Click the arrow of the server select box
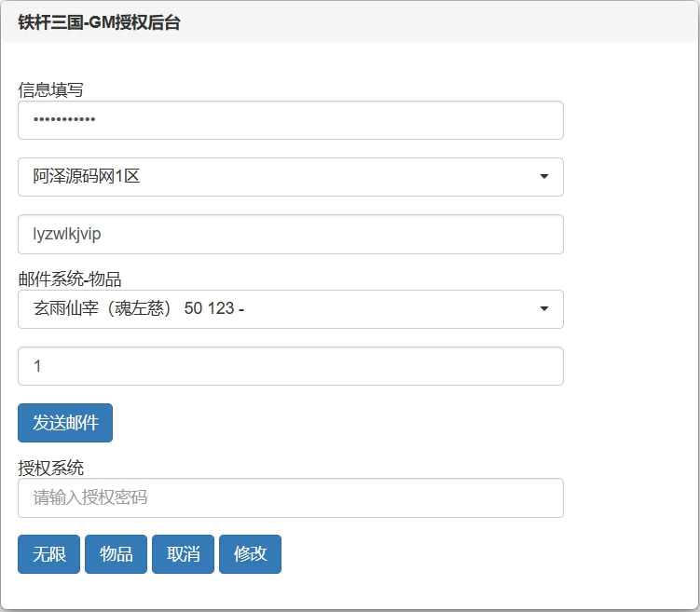This screenshot has height=612, width=700. (543, 177)
